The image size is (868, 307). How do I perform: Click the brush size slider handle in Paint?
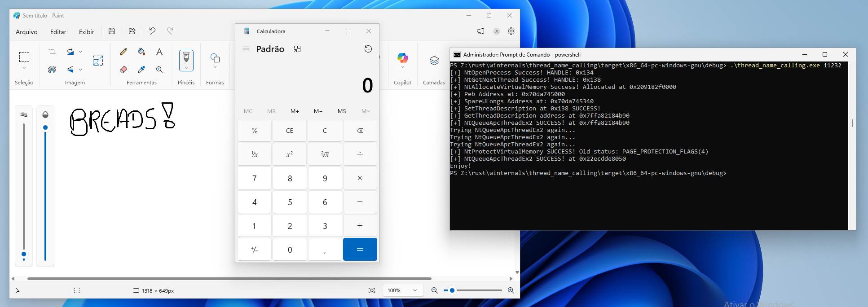pos(24,254)
